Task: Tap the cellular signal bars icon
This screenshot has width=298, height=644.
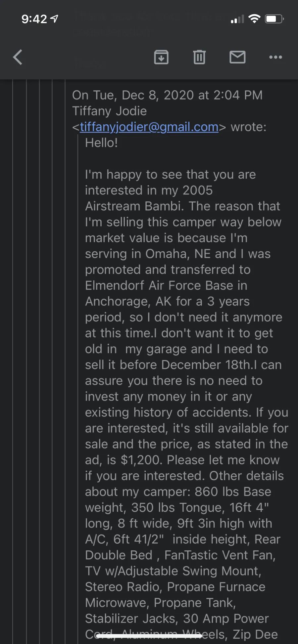Action: (x=237, y=19)
